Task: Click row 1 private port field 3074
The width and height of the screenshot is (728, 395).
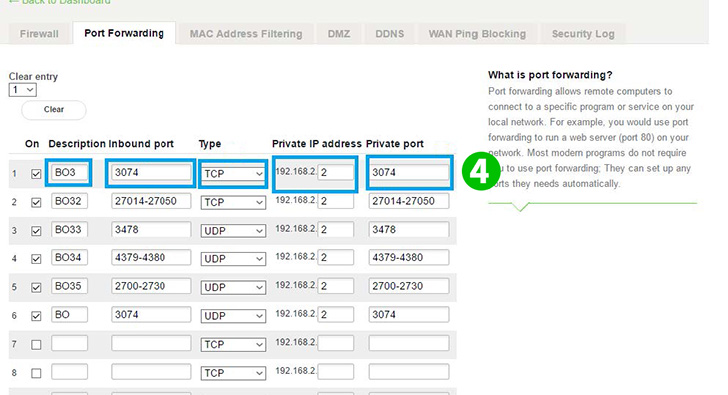Action: click(x=409, y=173)
